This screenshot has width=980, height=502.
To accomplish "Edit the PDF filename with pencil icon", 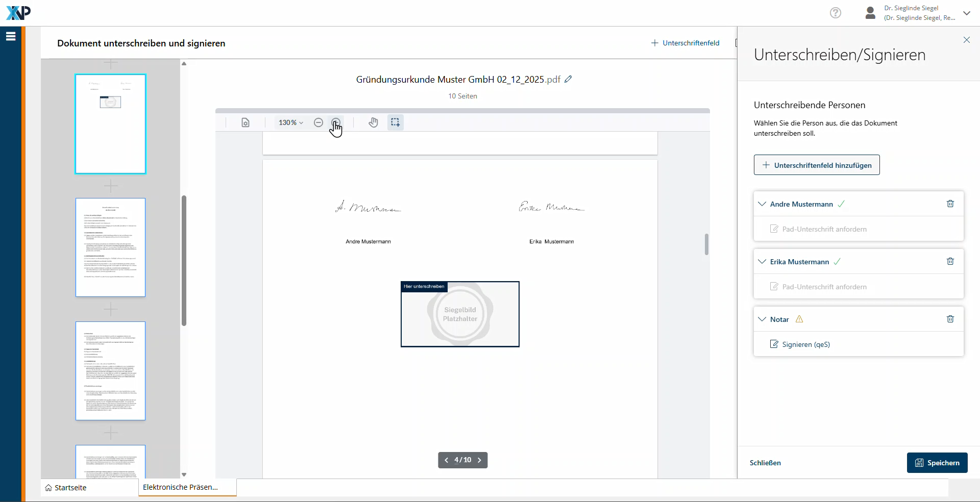I will click(x=568, y=79).
